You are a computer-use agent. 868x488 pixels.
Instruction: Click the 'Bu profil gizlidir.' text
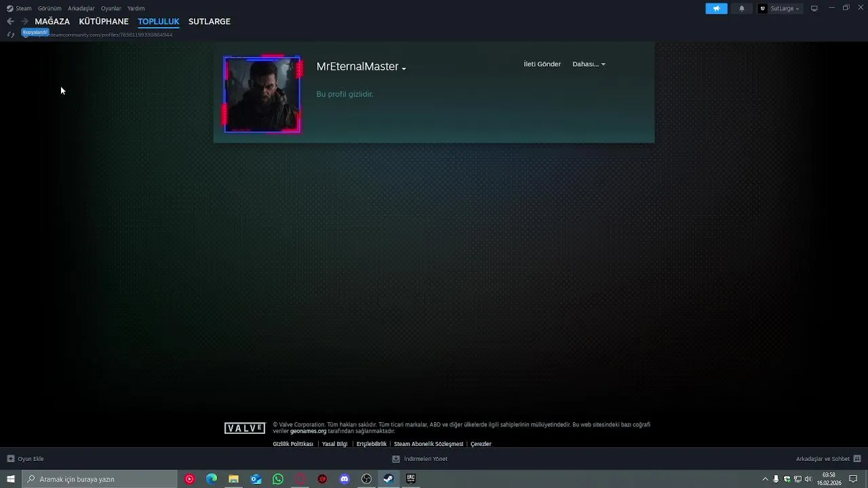344,94
